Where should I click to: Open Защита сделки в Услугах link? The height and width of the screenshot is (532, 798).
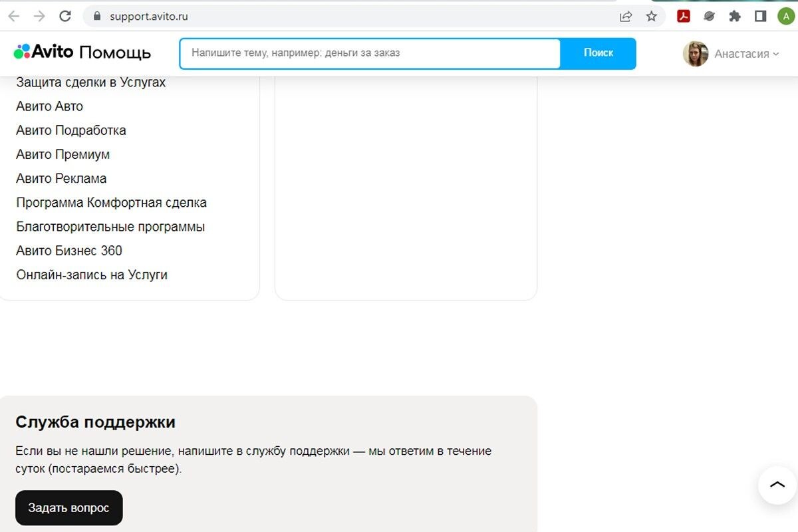click(90, 82)
